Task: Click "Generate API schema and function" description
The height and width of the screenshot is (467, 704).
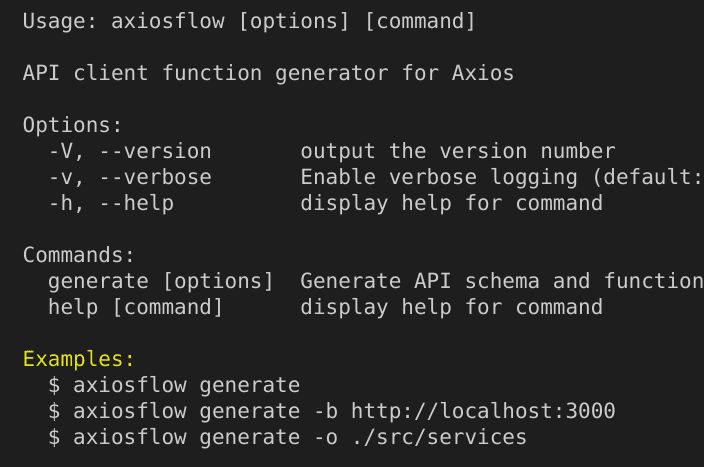Action: point(501,281)
